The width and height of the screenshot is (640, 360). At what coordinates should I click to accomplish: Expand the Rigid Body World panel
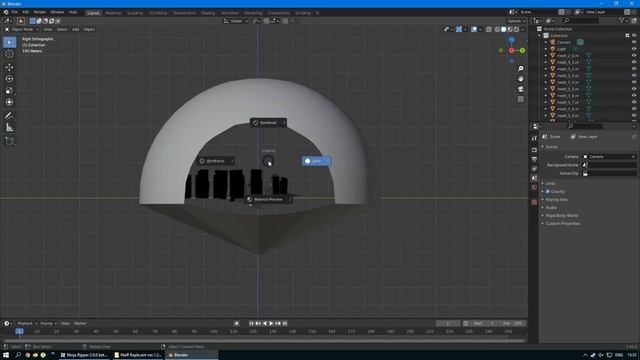point(562,216)
